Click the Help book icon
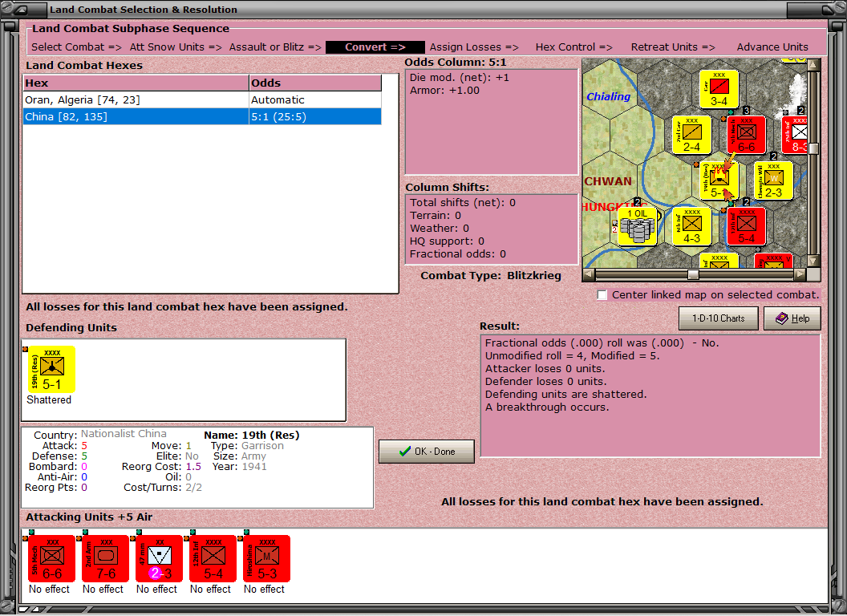 pyautogui.click(x=782, y=318)
